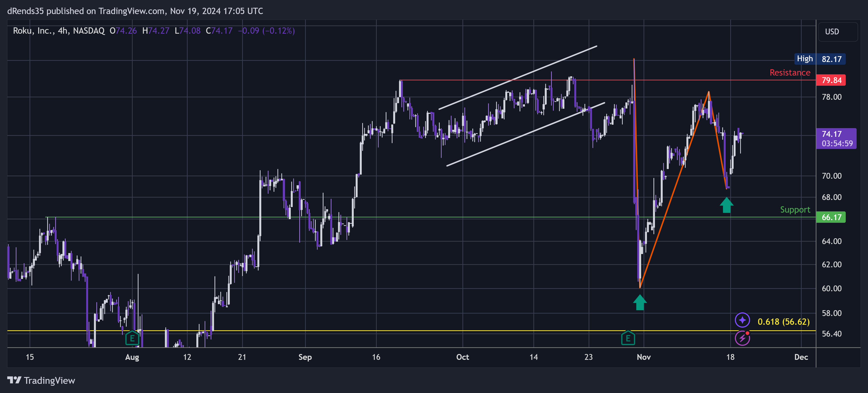Click the 60.00 price axis value
Image resolution: width=868 pixels, height=393 pixels.
tap(832, 288)
